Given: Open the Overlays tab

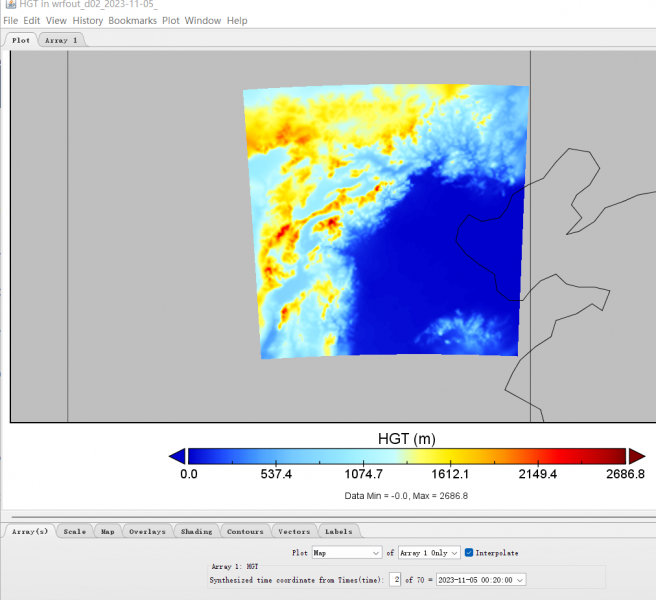Looking at the screenshot, I should 146,531.
